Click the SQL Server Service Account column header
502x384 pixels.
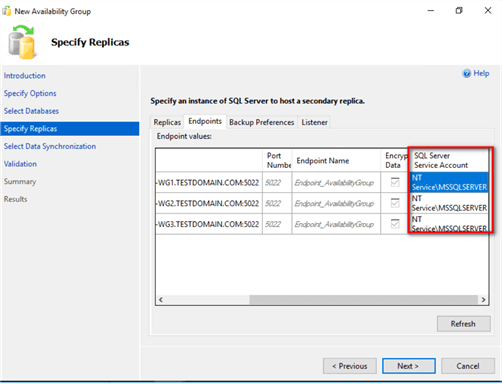[x=449, y=160]
